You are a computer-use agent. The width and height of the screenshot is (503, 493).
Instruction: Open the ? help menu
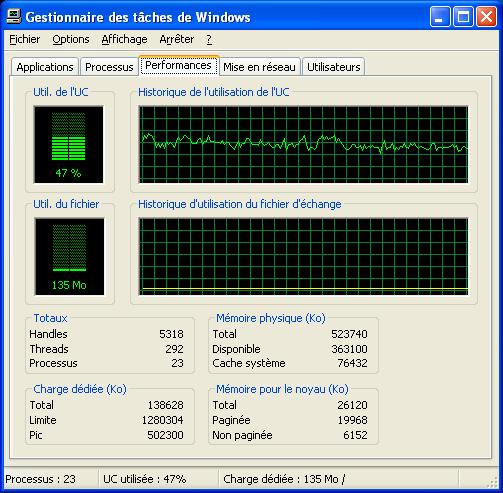click(209, 39)
